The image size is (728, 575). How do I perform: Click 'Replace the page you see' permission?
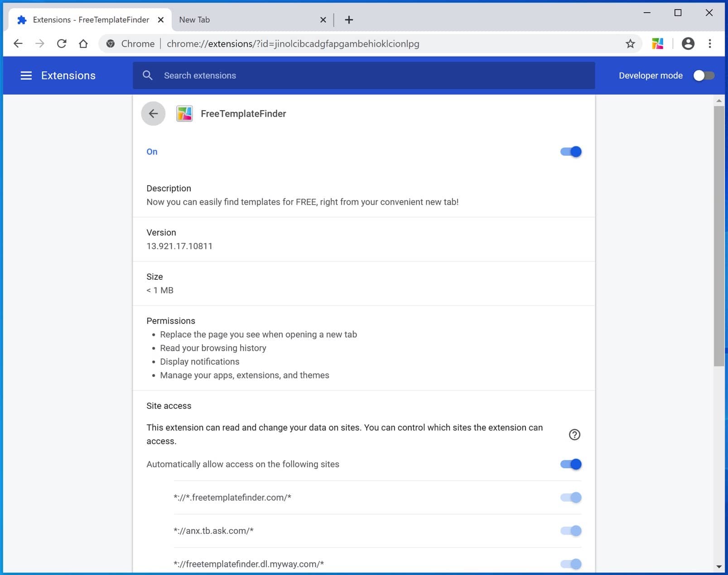(258, 334)
